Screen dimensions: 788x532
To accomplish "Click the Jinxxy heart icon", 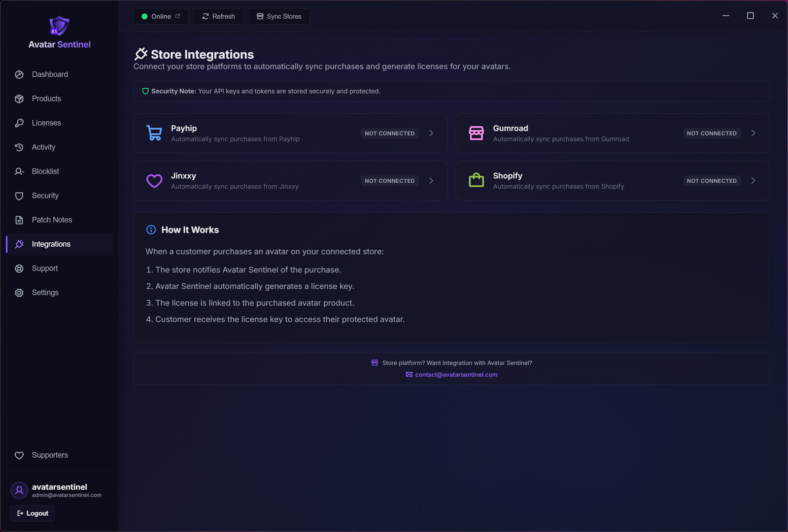I will pos(154,181).
